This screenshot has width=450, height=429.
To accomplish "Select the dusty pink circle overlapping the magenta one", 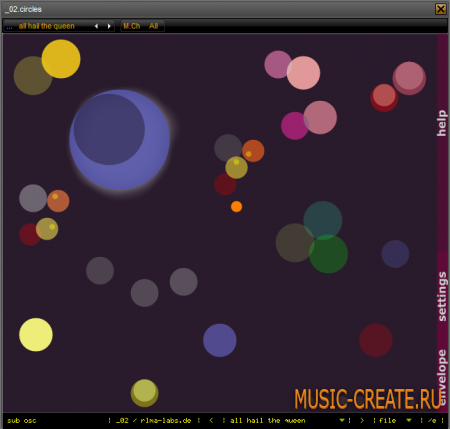I will [x=320, y=117].
